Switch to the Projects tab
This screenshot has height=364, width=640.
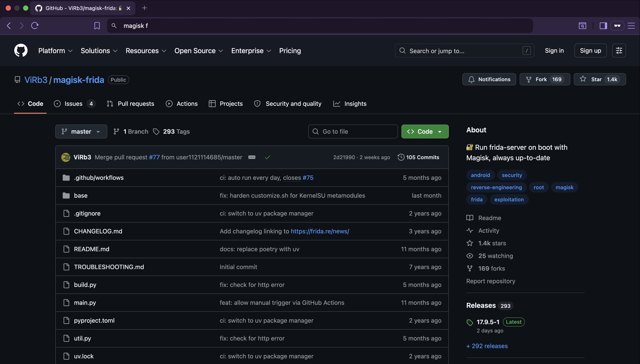pyautogui.click(x=226, y=103)
